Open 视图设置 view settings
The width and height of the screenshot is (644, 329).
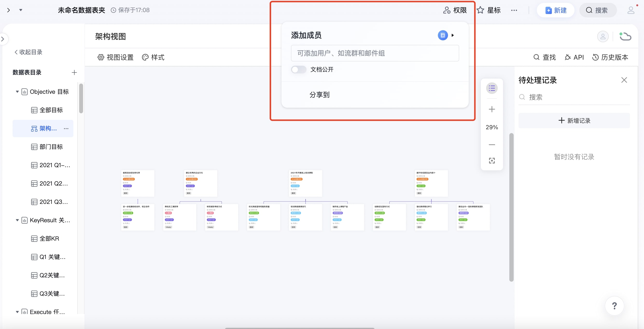(115, 57)
